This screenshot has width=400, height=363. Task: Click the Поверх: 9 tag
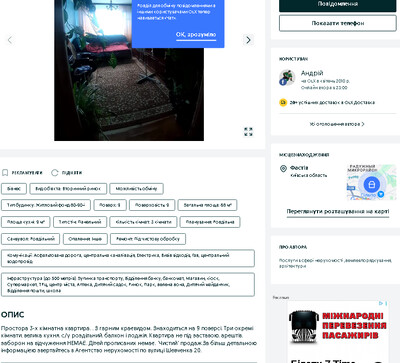click(x=110, y=205)
